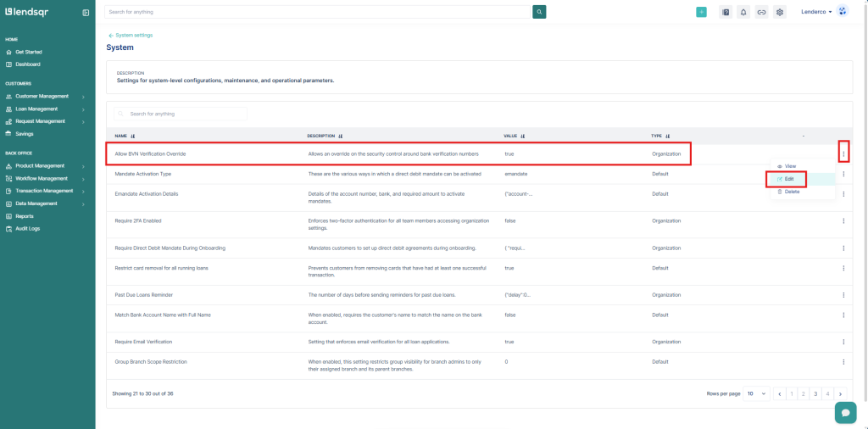This screenshot has width=868, height=429.
Task: Open the live chat bubble widget
Action: pos(845,412)
